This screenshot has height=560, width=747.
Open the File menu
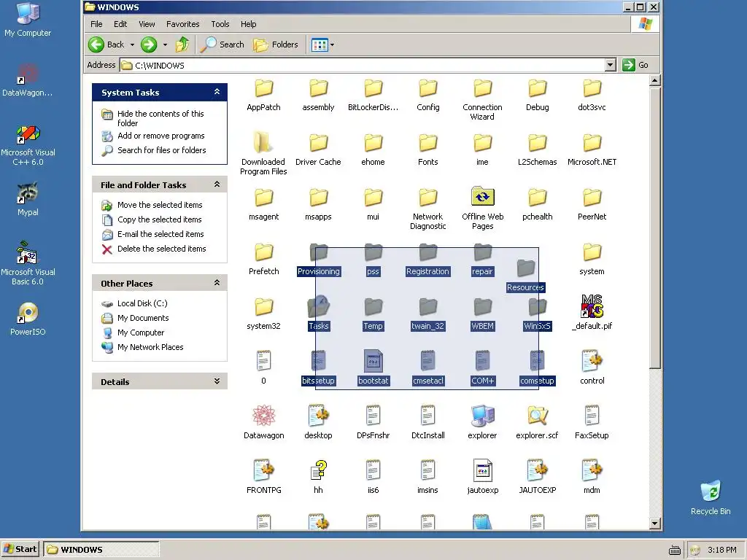96,24
